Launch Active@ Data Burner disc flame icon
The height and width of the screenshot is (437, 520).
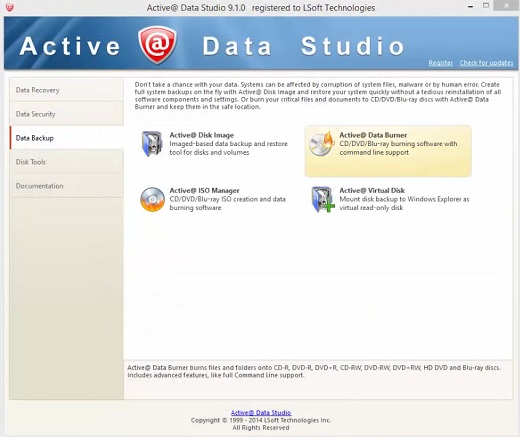click(x=322, y=144)
